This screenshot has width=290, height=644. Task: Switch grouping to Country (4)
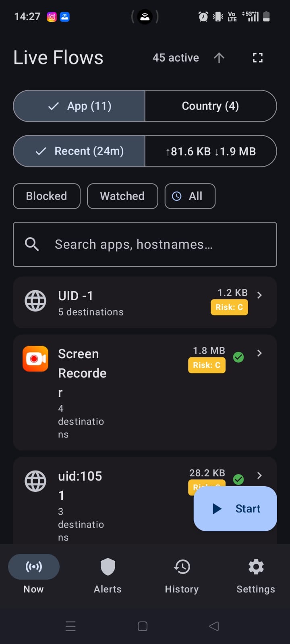pos(211,106)
